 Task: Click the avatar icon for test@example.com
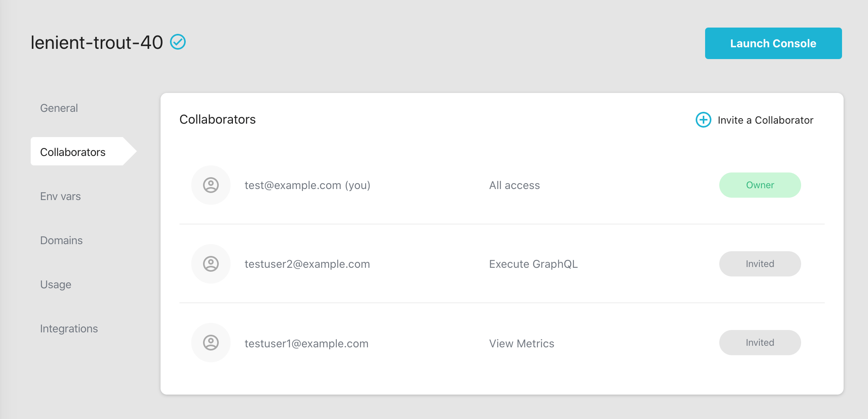pyautogui.click(x=211, y=185)
